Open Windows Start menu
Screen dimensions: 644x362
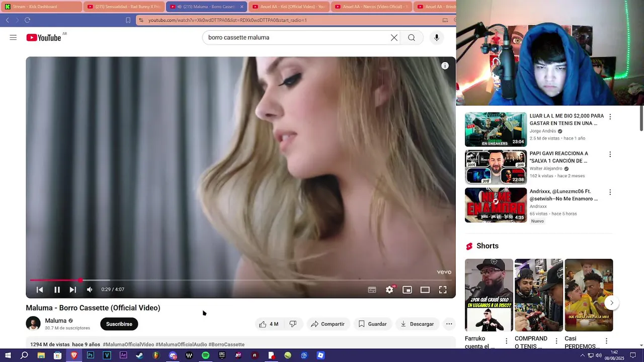[x=8, y=355]
